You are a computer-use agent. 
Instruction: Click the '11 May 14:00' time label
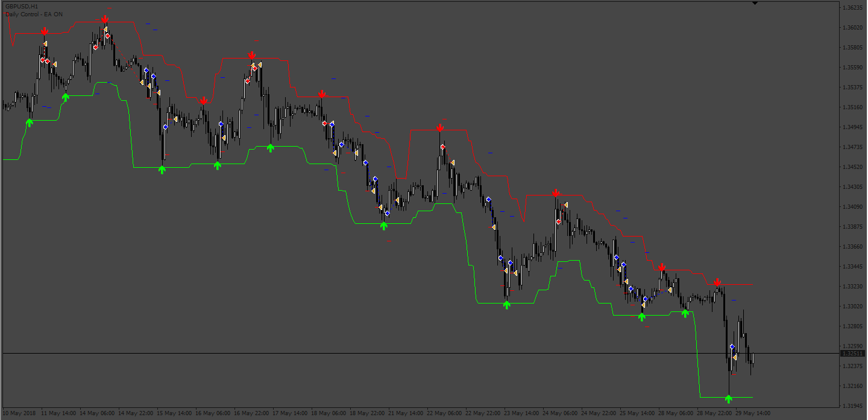[59, 414]
